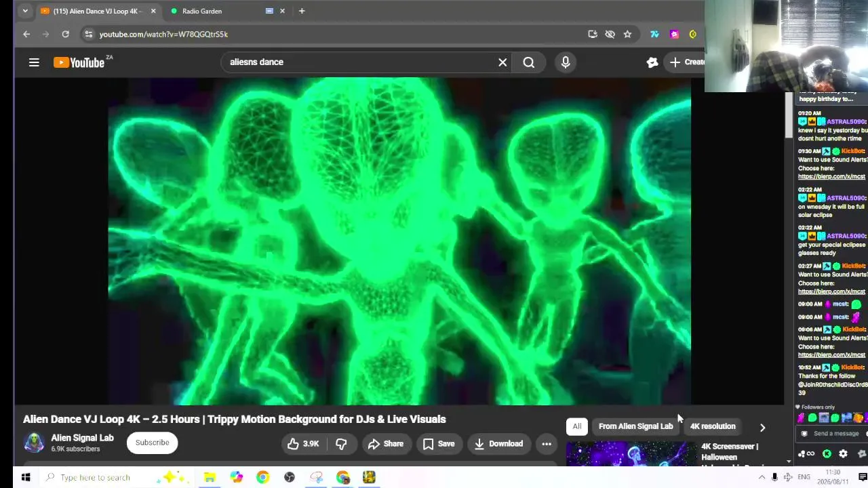The height and width of the screenshot is (488, 868).
Task: Open the tab search dropdown arrow
Action: (x=25, y=11)
